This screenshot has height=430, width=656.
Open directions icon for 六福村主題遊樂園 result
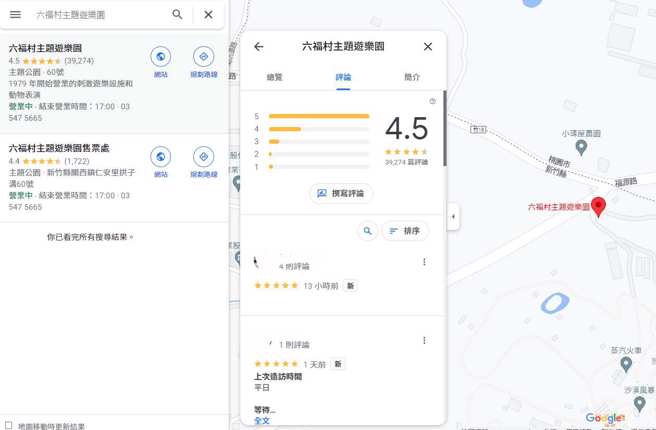point(204,56)
